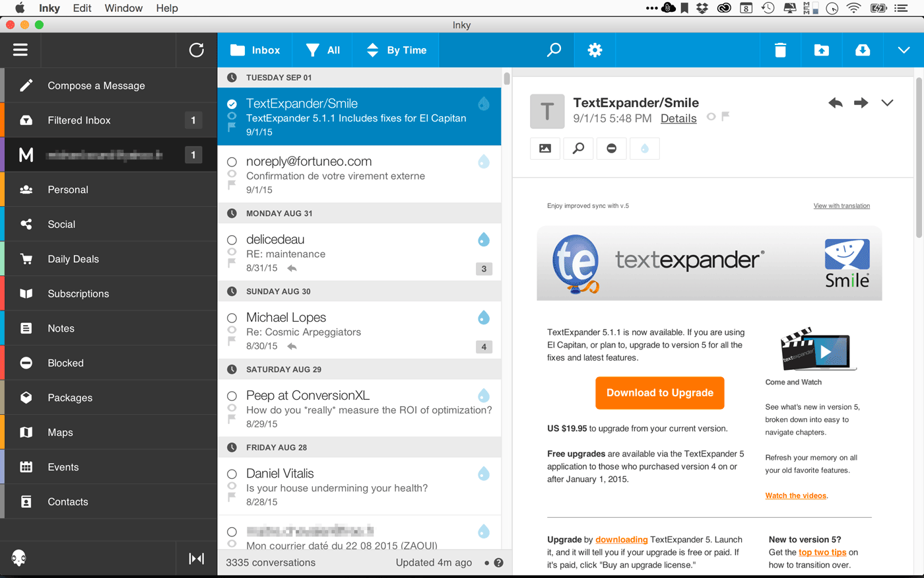The height and width of the screenshot is (578, 924).
Task: Select the Peep at ConversionXL message circle
Action: point(232,396)
